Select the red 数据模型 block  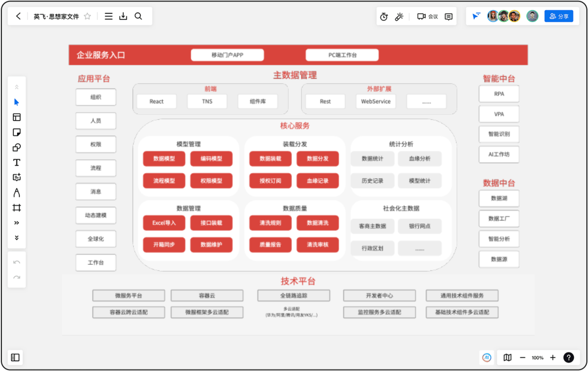pos(164,159)
